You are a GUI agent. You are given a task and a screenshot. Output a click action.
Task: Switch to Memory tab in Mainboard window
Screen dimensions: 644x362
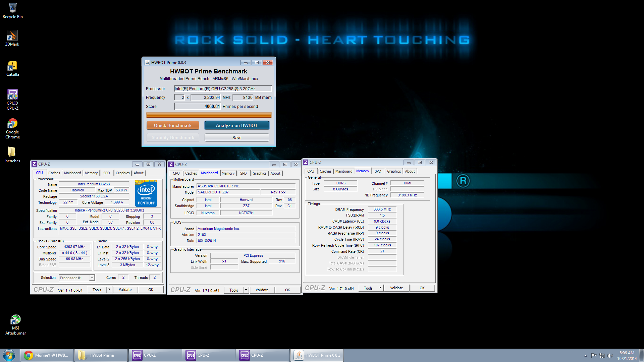(228, 173)
